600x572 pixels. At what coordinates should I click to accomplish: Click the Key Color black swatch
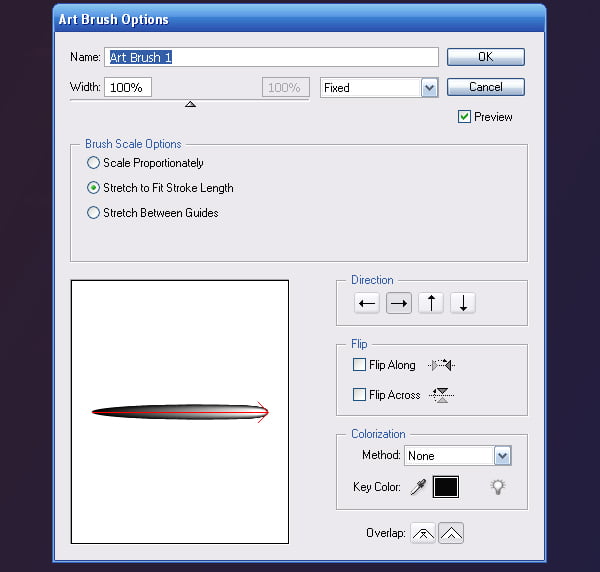[x=446, y=487]
